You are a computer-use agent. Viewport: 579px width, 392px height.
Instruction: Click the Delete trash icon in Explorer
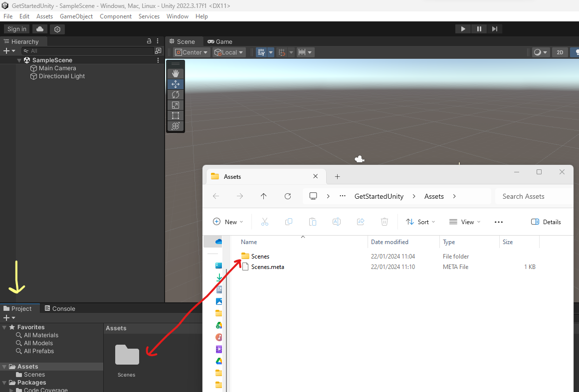[x=385, y=222]
